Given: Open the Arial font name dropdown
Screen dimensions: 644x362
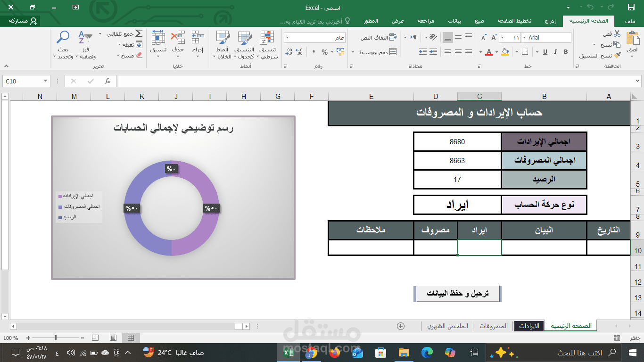Looking at the screenshot, I should click(524, 38).
